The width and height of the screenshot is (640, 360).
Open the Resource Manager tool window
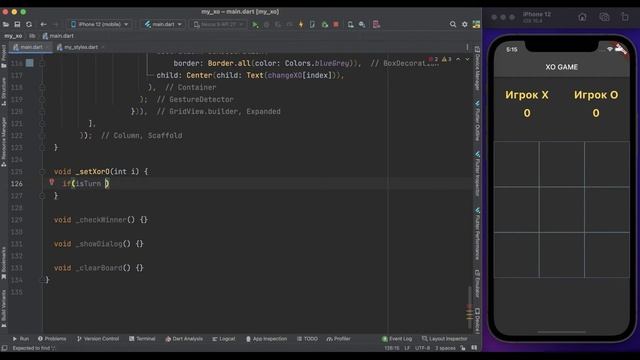4,142
